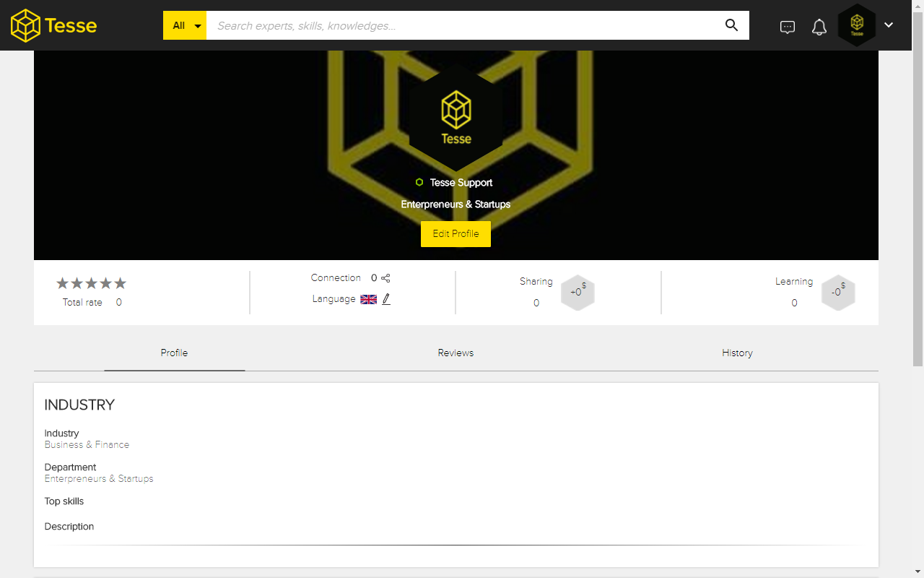Click the UK flag language icon
The height and width of the screenshot is (578, 924).
pos(369,299)
